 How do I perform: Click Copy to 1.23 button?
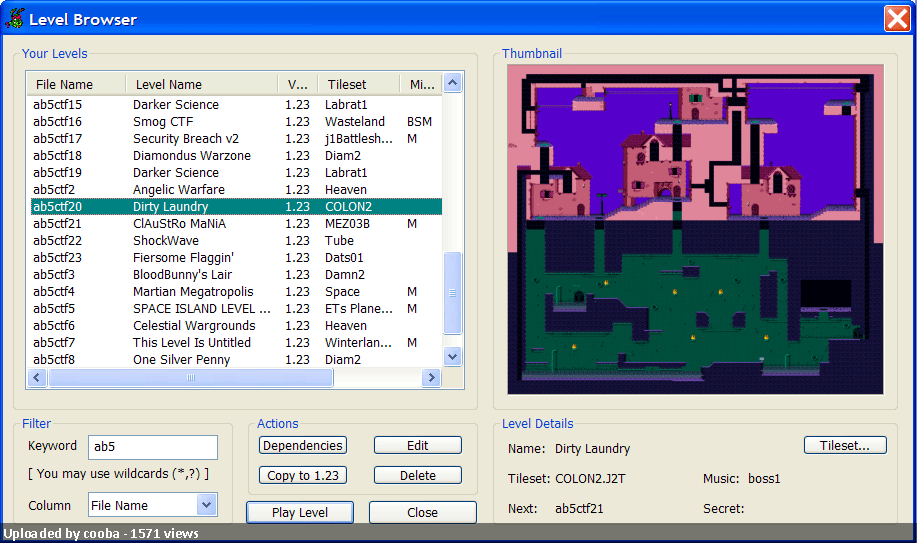[x=303, y=475]
